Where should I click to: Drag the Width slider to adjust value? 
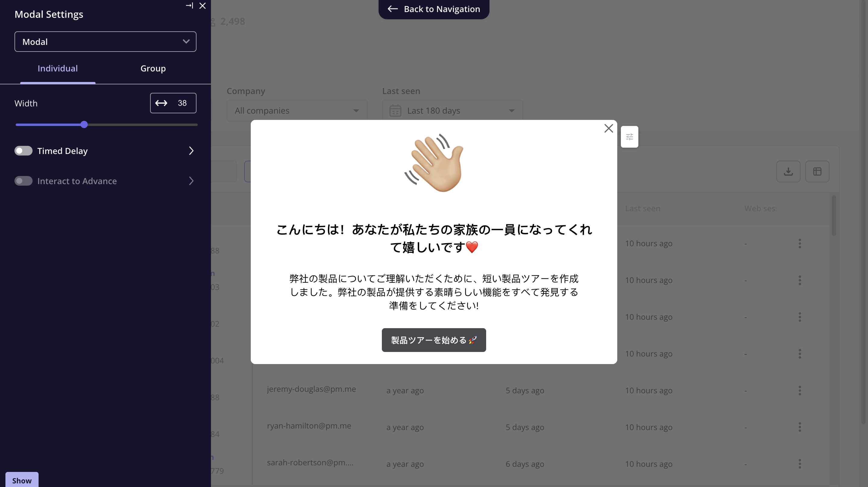coord(84,124)
